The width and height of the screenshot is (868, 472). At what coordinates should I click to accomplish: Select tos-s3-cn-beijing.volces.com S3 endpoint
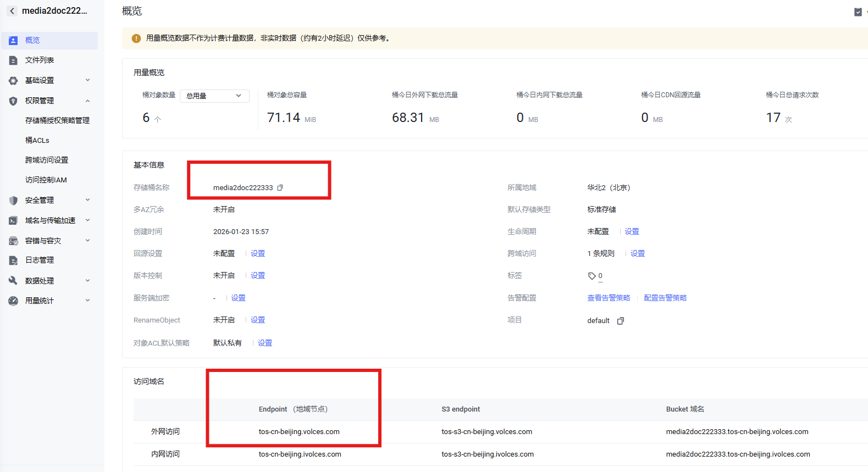(486, 432)
